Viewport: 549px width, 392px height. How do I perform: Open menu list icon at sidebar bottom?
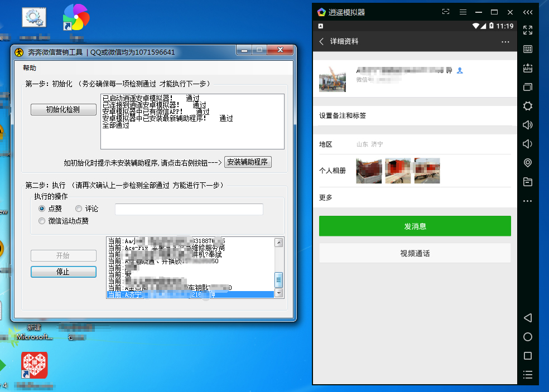tap(528, 375)
